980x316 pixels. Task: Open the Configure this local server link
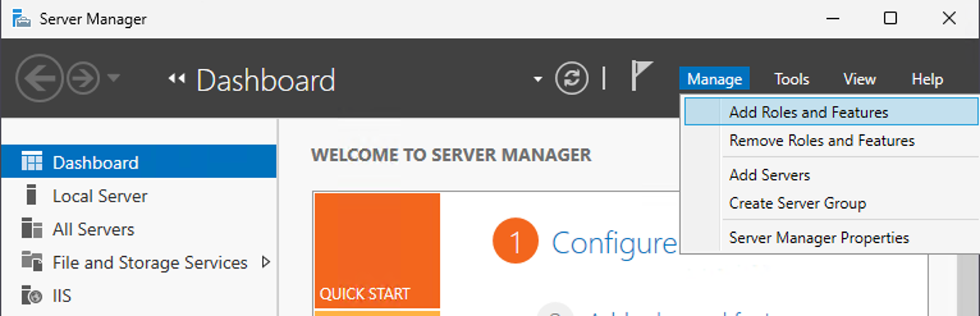tap(614, 242)
